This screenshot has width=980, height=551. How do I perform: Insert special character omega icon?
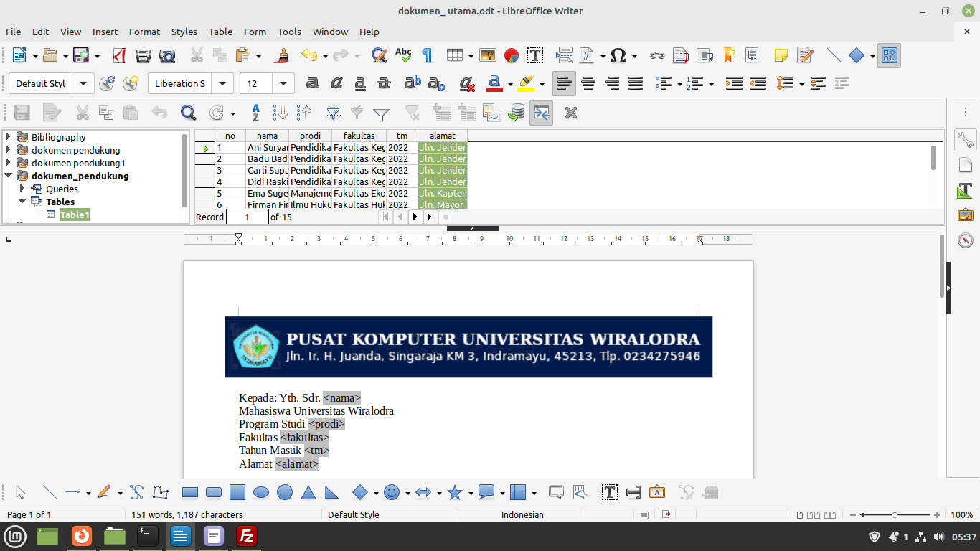pyautogui.click(x=618, y=55)
